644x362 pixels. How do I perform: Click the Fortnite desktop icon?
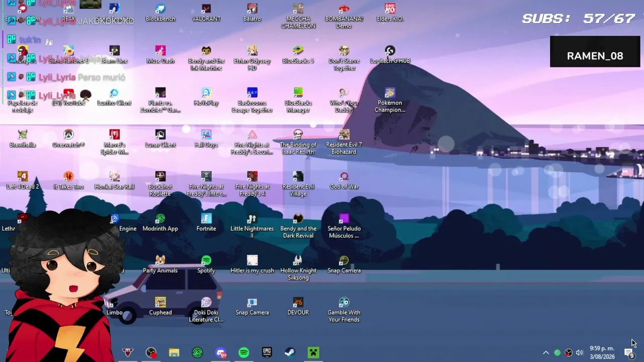(206, 223)
